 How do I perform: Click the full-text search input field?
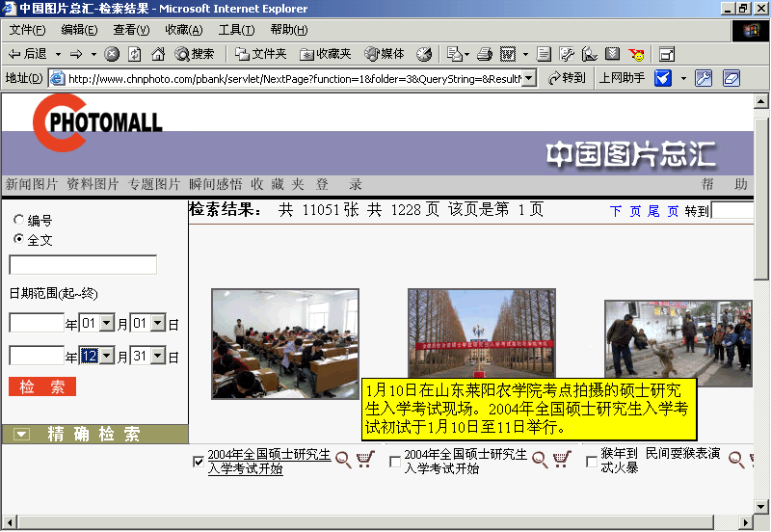click(83, 264)
